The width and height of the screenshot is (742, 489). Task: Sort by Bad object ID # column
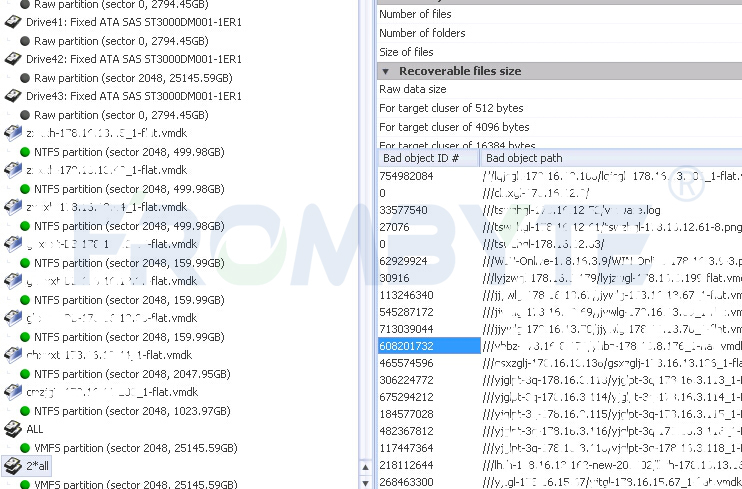pos(428,158)
